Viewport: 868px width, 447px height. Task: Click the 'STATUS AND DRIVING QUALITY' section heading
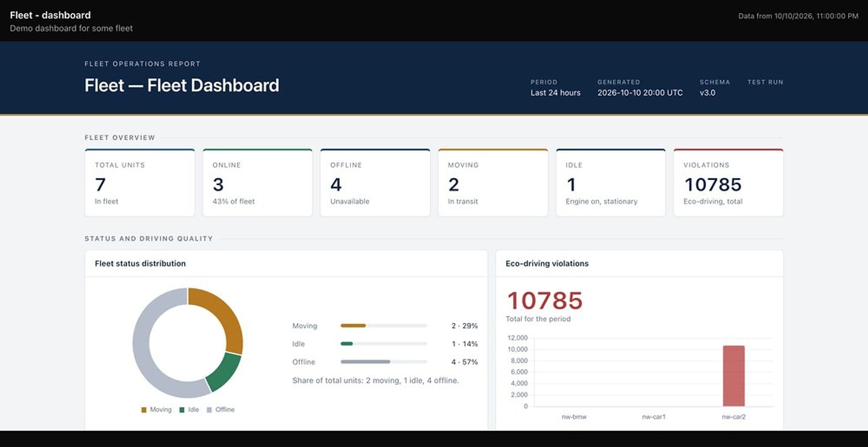[x=149, y=239]
